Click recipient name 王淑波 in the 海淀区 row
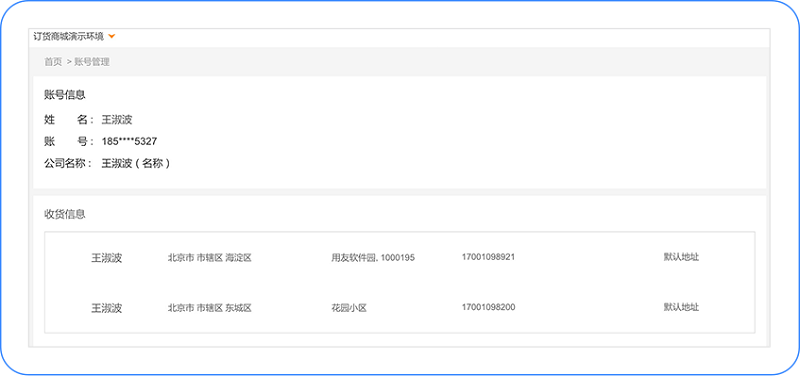 (107, 258)
